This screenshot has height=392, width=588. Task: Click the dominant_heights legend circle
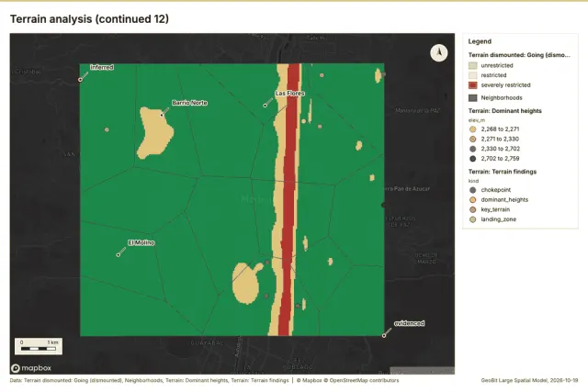click(x=473, y=200)
